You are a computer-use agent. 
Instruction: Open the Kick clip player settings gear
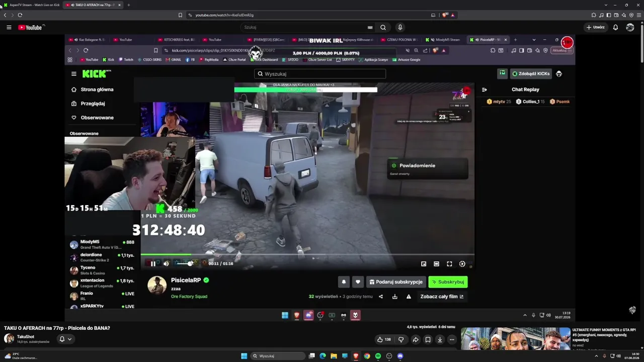(x=462, y=263)
